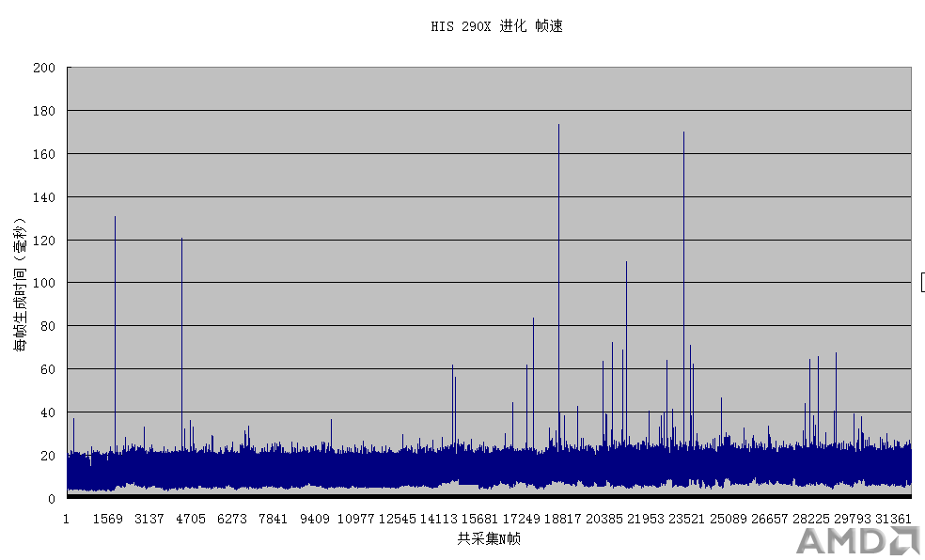Click the x-axis tick label "23521"
The image size is (925, 560).
686,519
